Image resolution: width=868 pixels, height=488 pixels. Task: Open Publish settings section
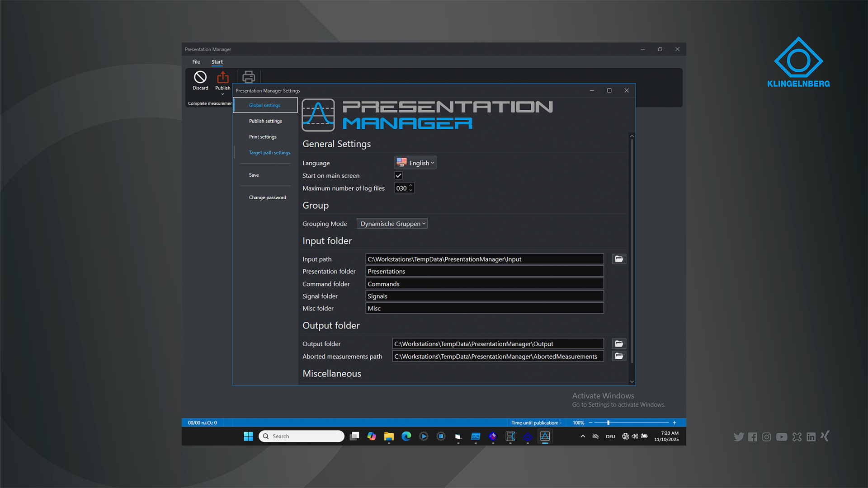(265, 121)
